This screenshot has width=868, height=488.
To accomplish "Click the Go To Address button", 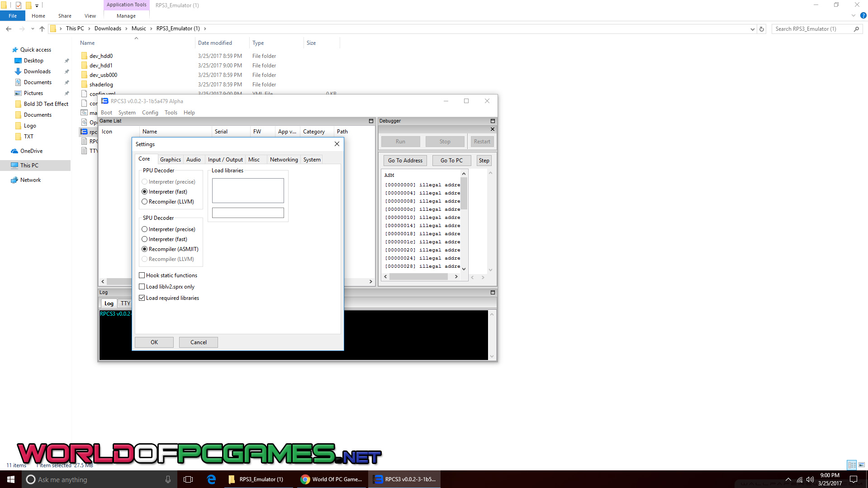I will click(405, 161).
